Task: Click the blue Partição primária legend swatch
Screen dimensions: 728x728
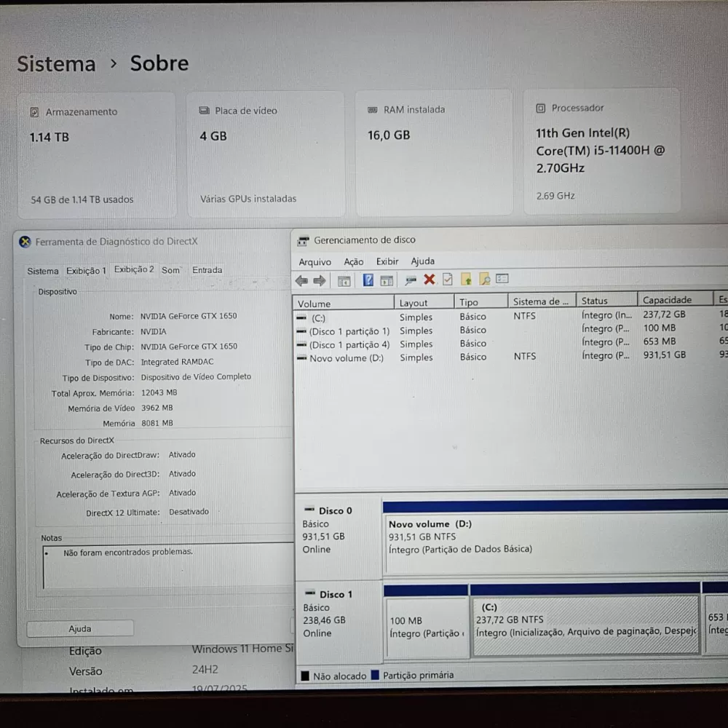Action: click(375, 675)
